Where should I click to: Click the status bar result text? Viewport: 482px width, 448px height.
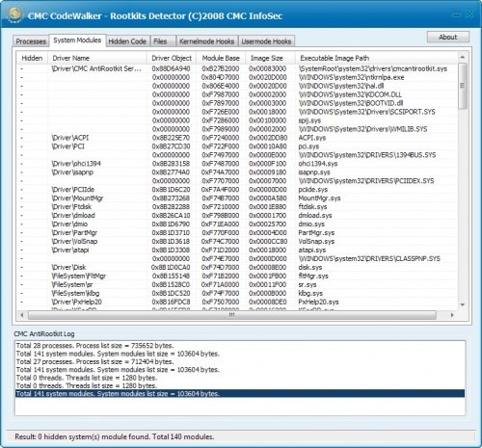115,436
